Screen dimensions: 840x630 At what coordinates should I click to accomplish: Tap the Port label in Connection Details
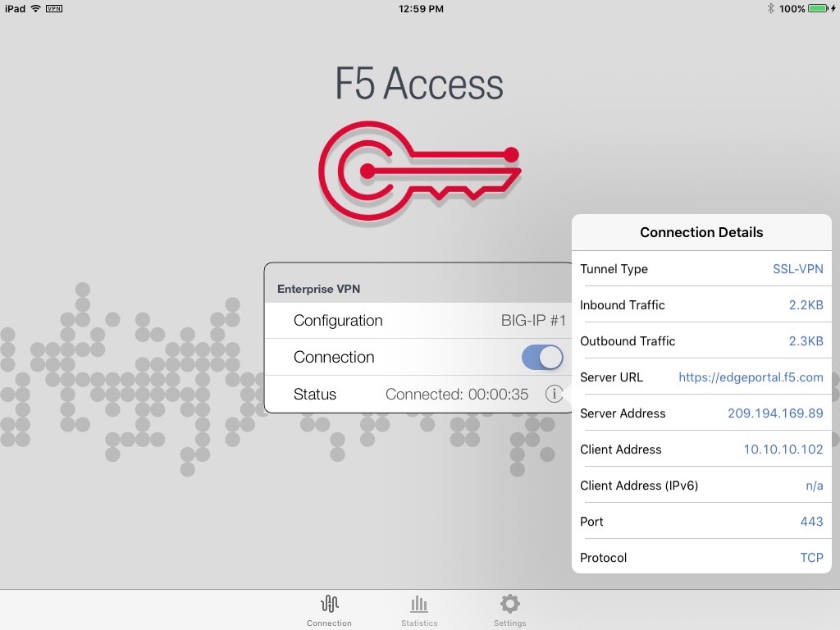(591, 521)
